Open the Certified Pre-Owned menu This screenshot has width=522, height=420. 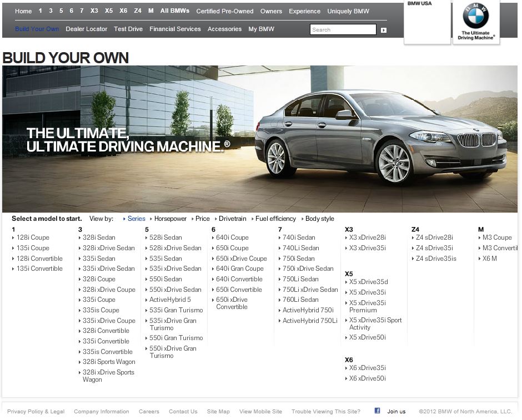(x=224, y=11)
